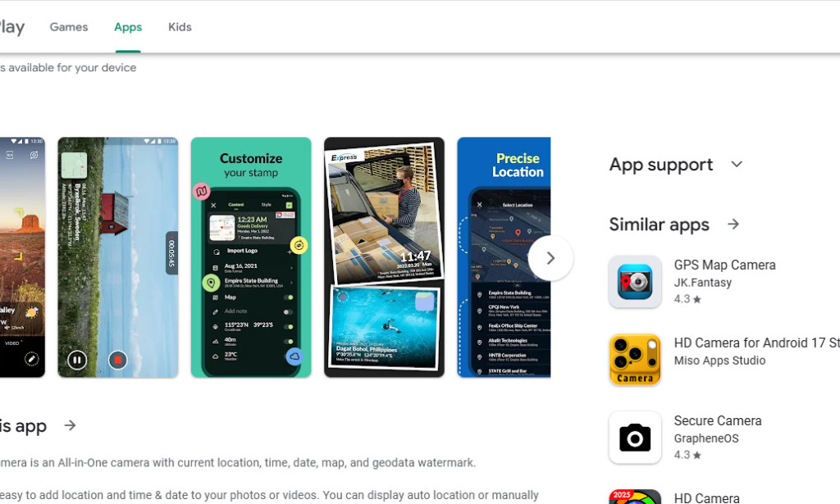Click the arrow beside About this app
The width and height of the screenshot is (840, 504).
coord(70,425)
